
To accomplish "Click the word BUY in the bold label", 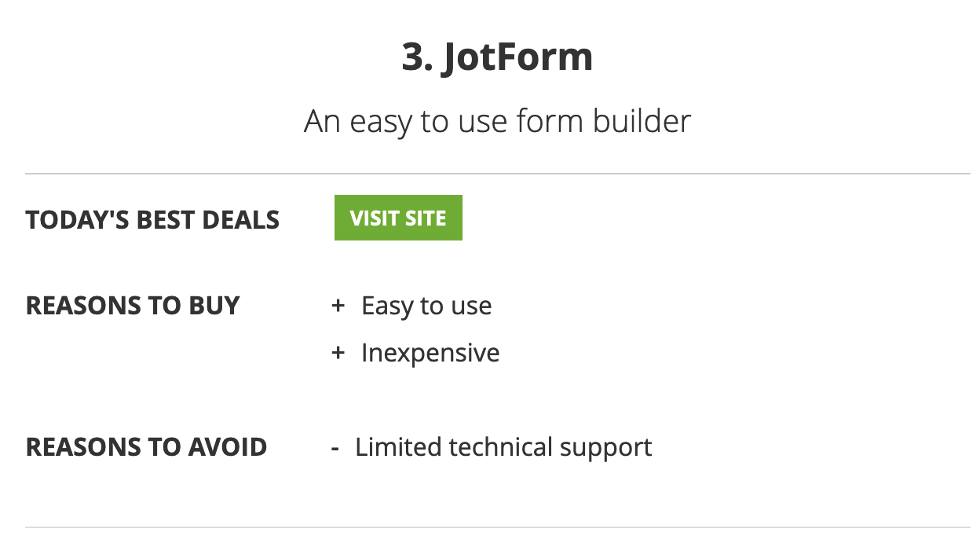I will tap(214, 306).
